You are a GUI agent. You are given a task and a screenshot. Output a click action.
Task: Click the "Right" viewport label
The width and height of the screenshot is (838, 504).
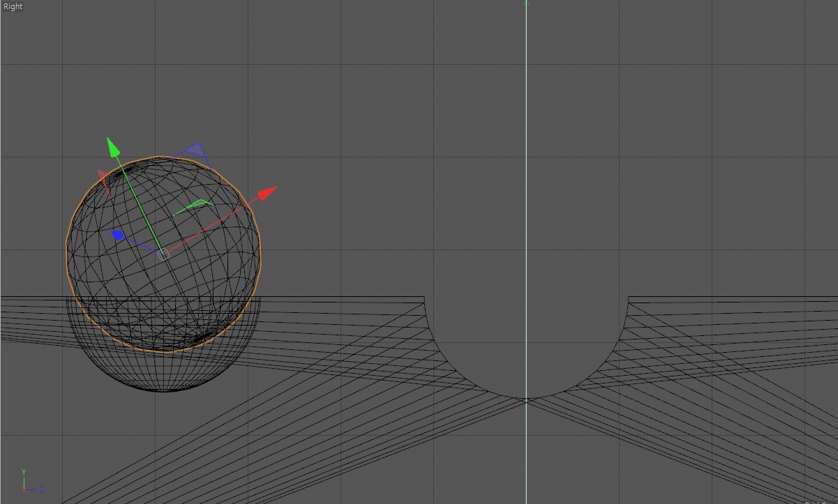[13, 6]
